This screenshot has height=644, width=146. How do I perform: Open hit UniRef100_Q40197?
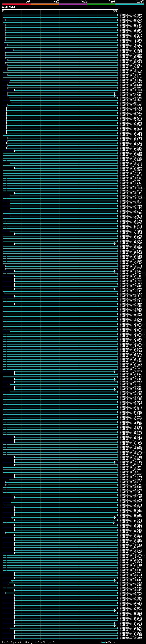pyautogui.click(x=131, y=15)
